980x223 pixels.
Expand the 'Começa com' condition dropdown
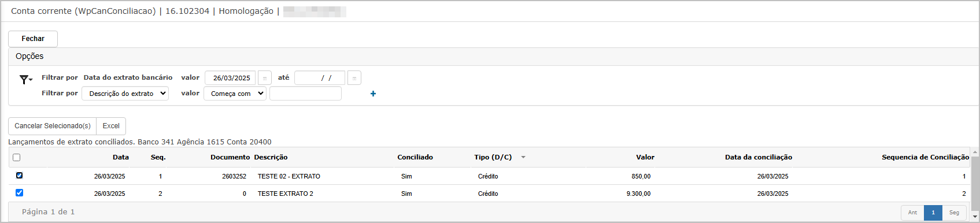tap(235, 94)
